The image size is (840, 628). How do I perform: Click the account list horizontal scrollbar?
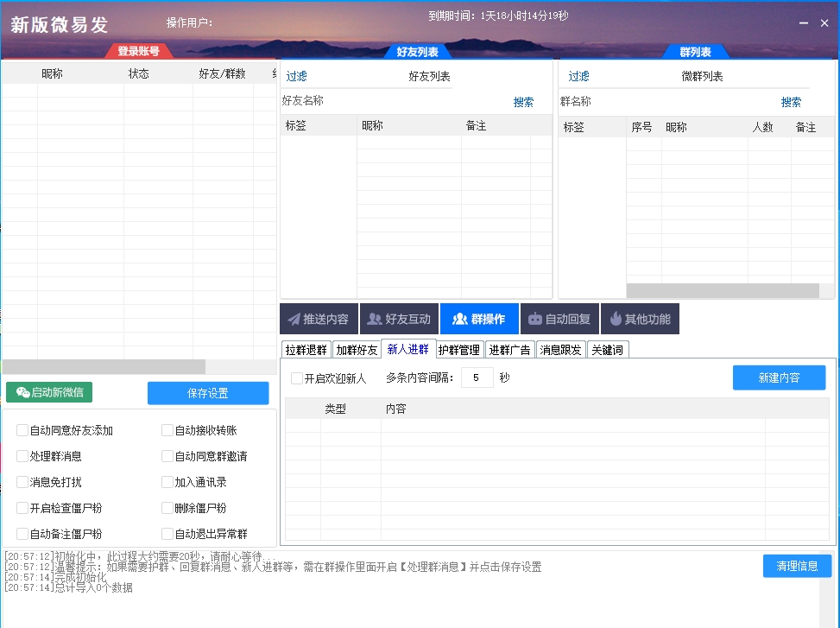[x=104, y=366]
